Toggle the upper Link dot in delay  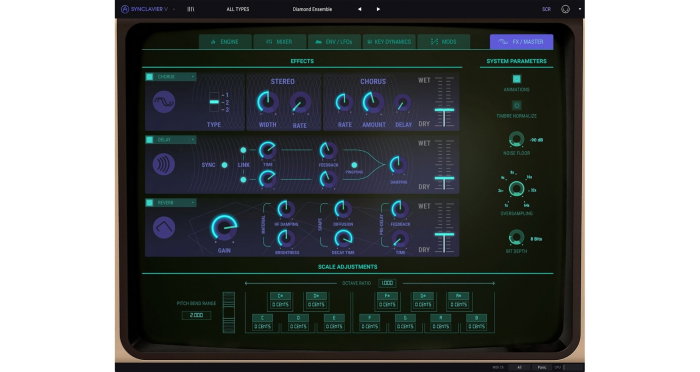click(x=243, y=150)
